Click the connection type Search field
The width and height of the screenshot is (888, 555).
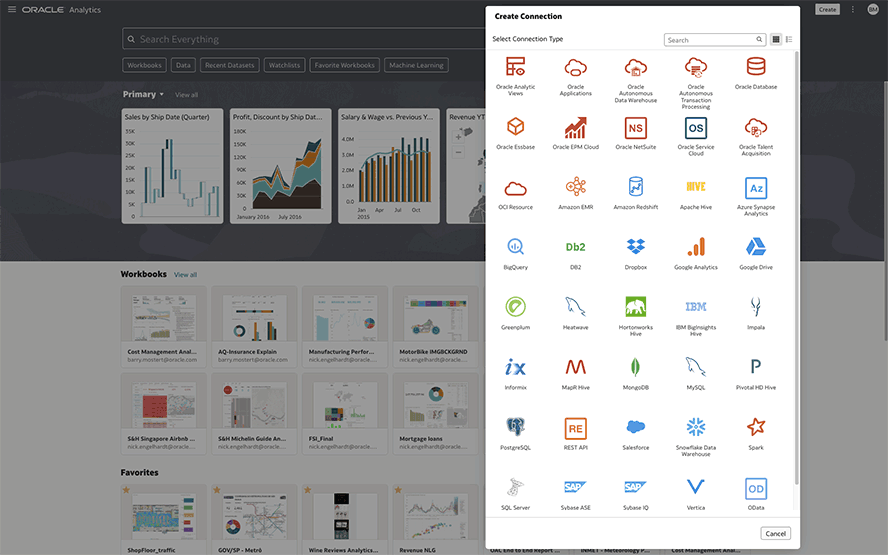point(710,40)
